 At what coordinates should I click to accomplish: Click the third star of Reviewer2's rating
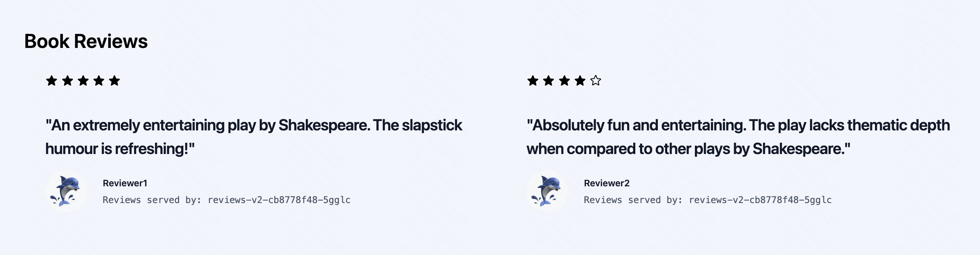pyautogui.click(x=564, y=81)
